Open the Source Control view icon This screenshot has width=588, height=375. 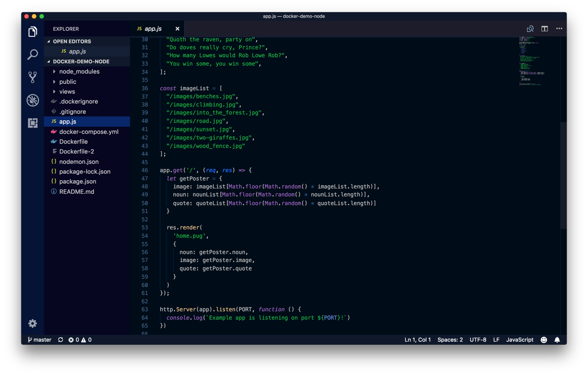coord(33,77)
